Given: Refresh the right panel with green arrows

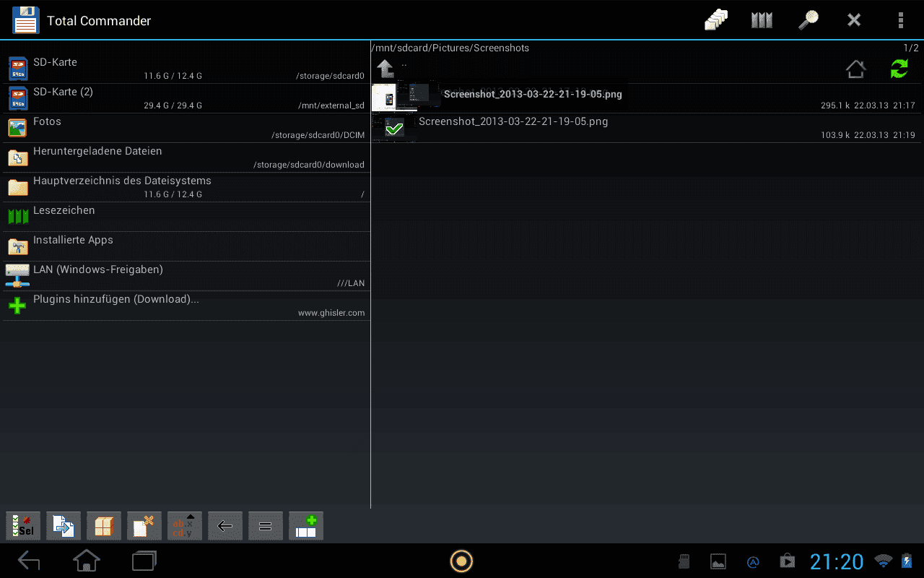Looking at the screenshot, I should point(899,69).
